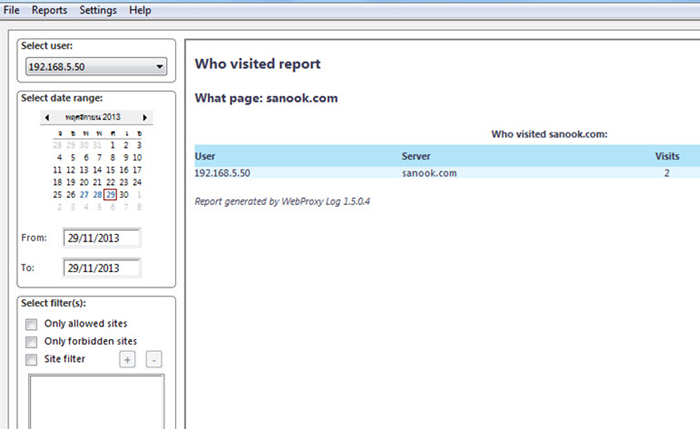
Task: Click the site filter list box
Action: 96,402
